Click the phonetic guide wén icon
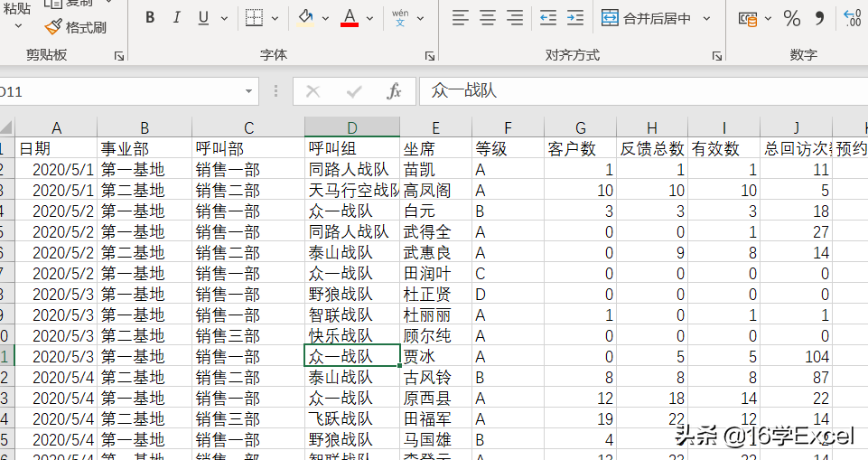This screenshot has height=460, width=868. 400,18
